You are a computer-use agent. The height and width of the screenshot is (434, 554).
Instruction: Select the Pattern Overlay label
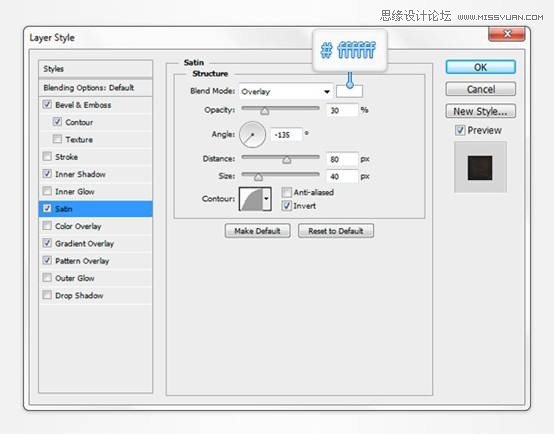click(82, 261)
